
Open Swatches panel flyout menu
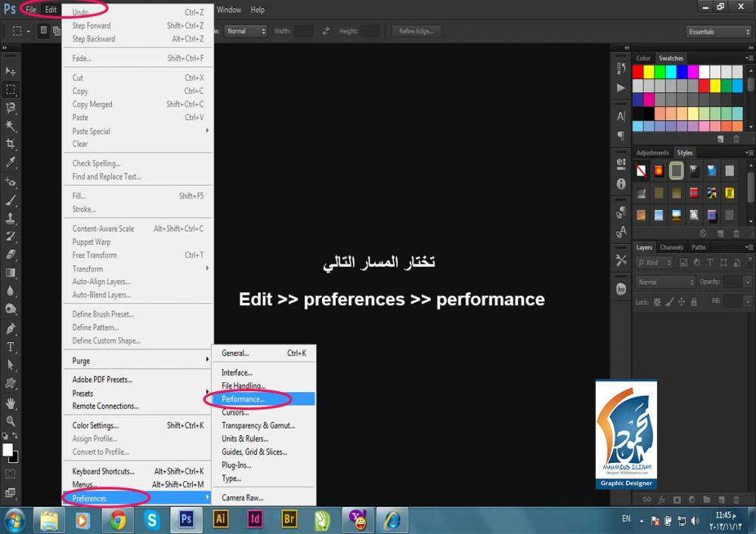pos(749,58)
